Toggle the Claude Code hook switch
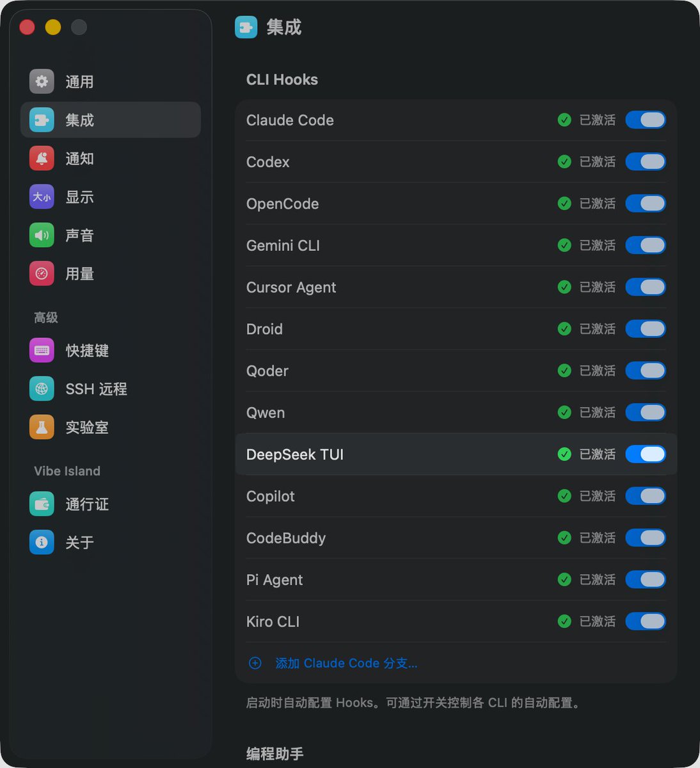The width and height of the screenshot is (700, 768). [646, 120]
